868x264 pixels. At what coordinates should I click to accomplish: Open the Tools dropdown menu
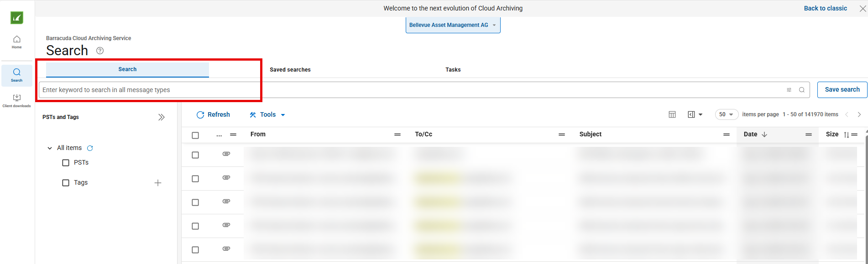267,115
